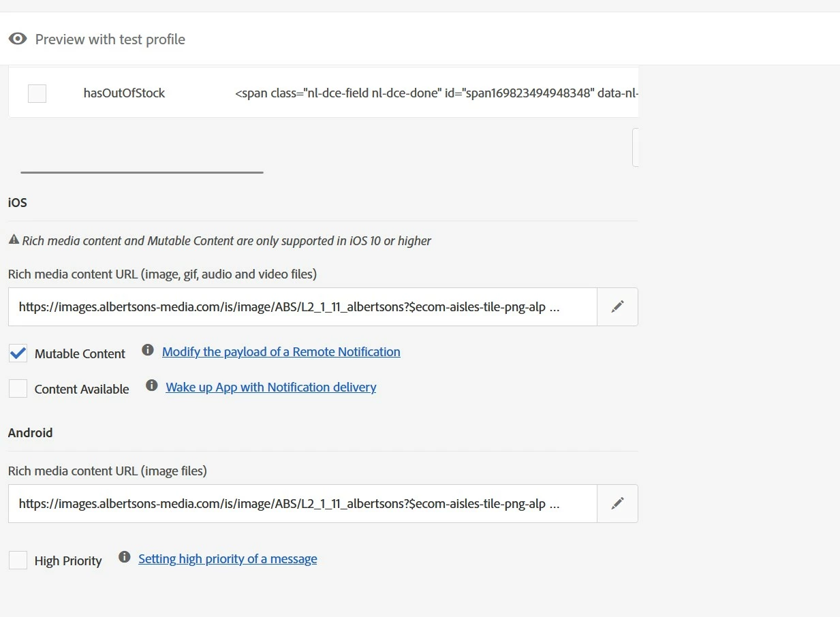Viewport: 840px width, 617px height.
Task: Click the hasOutOfStock span value cell
Action: pyautogui.click(x=436, y=93)
